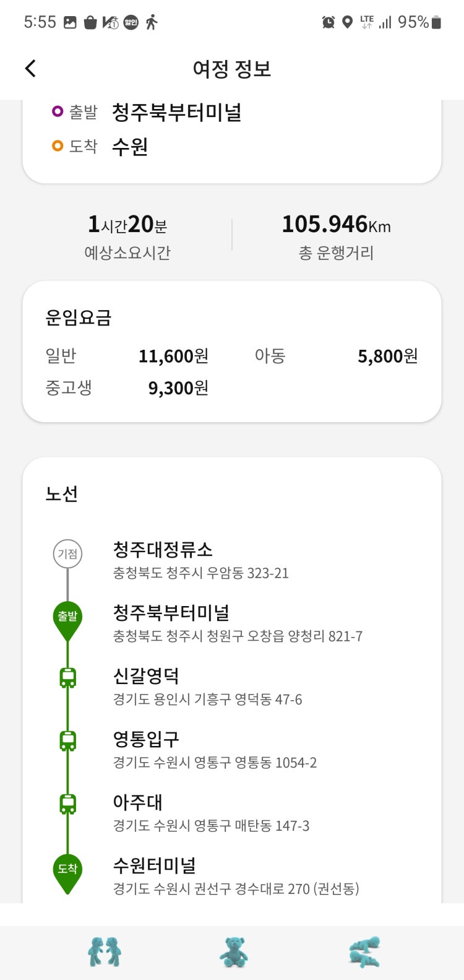Tap the purple departure circle marker icon
Image resolution: width=464 pixels, height=980 pixels.
click(58, 111)
